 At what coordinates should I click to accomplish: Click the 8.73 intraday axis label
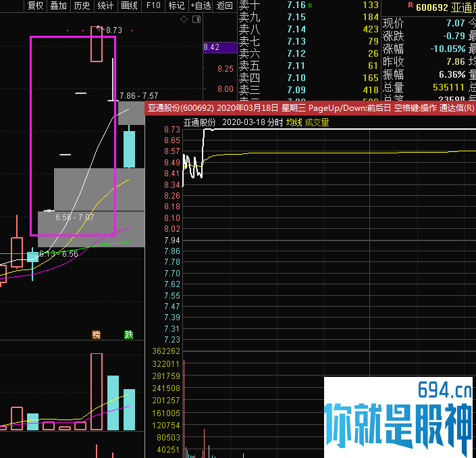(172, 130)
